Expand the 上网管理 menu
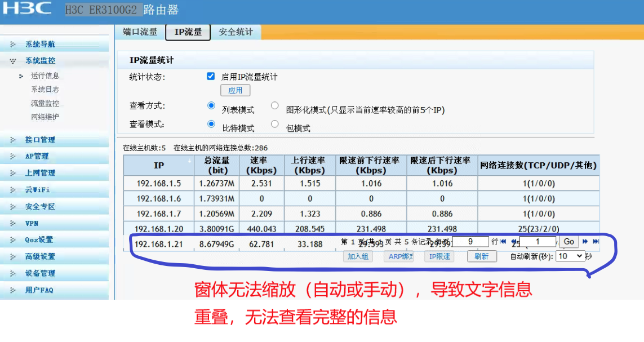This screenshot has height=342, width=644. click(40, 173)
